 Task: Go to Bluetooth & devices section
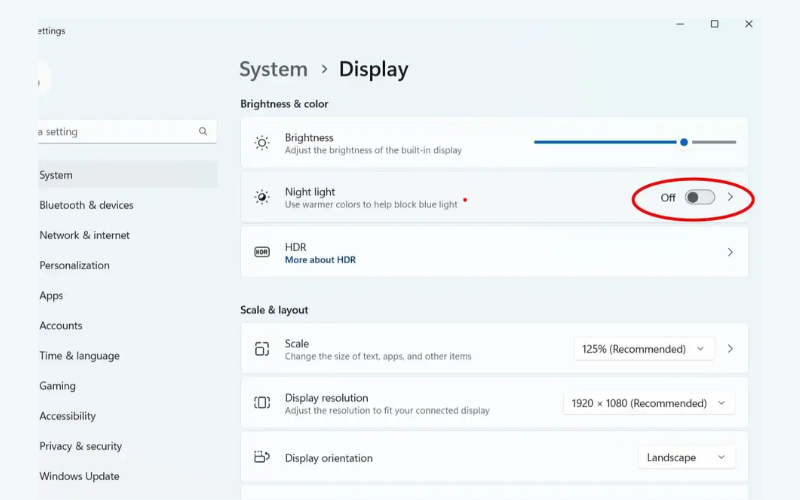point(86,205)
